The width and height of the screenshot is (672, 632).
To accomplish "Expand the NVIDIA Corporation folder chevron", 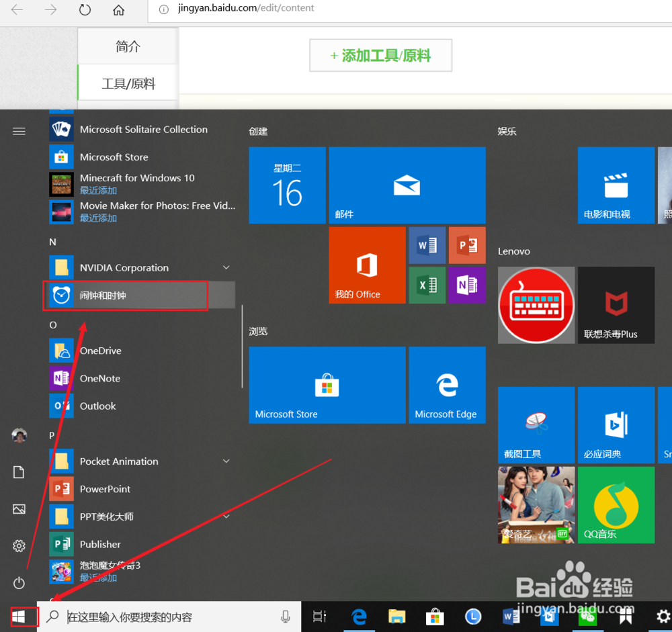I will pyautogui.click(x=226, y=267).
